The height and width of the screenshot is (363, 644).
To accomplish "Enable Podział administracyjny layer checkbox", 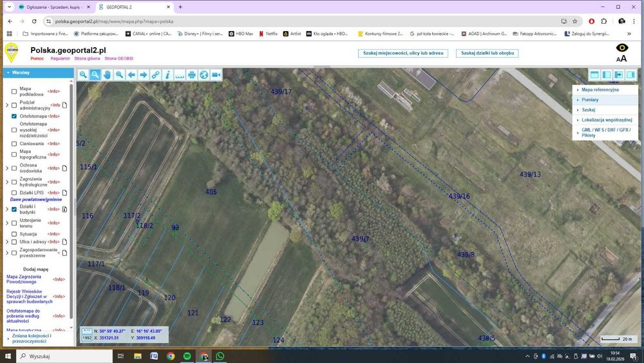I will [14, 105].
